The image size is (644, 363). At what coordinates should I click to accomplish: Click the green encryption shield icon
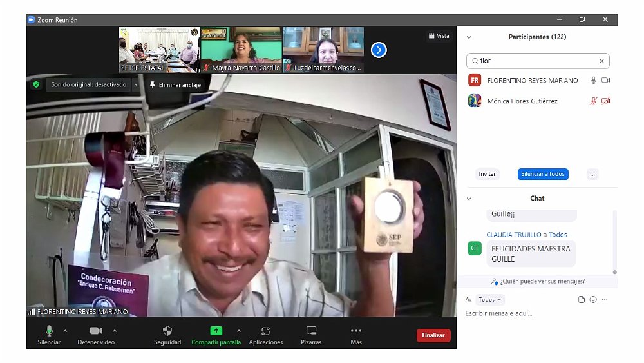(36, 84)
